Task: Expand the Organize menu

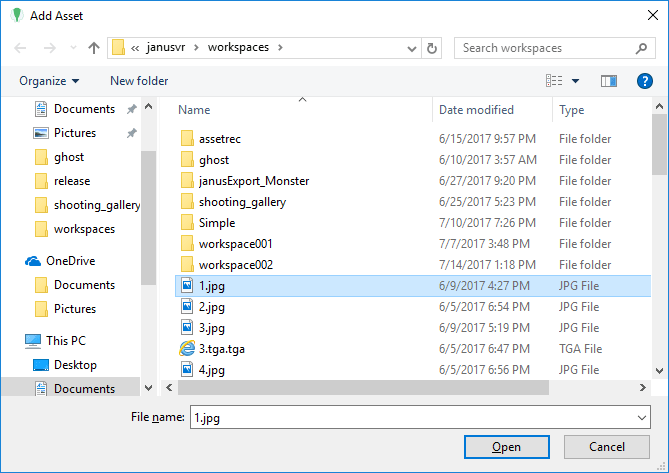Action: 49,81
